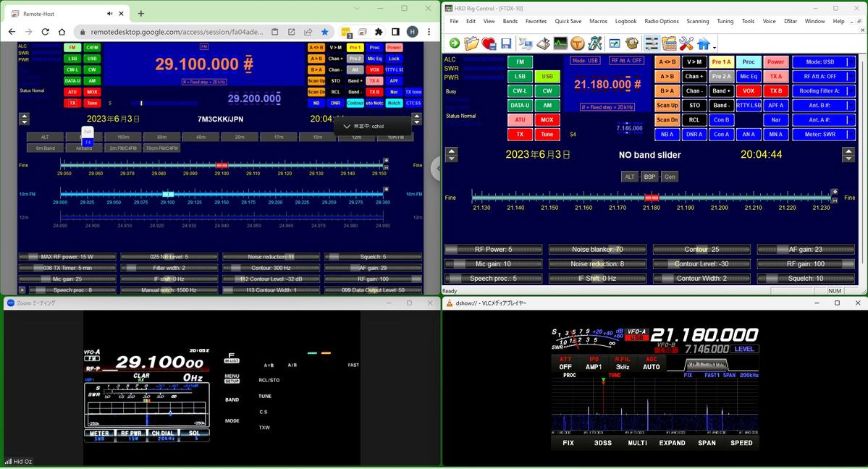868x469 pixels.
Task: Expand the slider rows arrow in Remote-Host panel
Action: pos(22,290)
